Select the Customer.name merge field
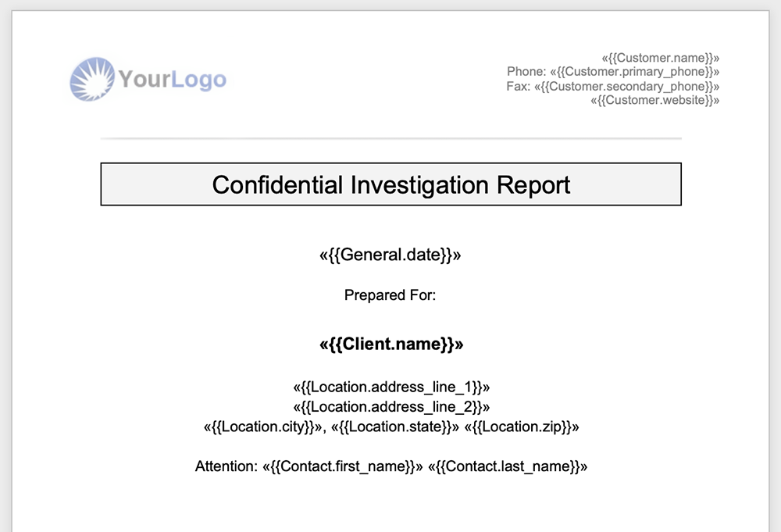The image size is (781, 532). tap(661, 58)
